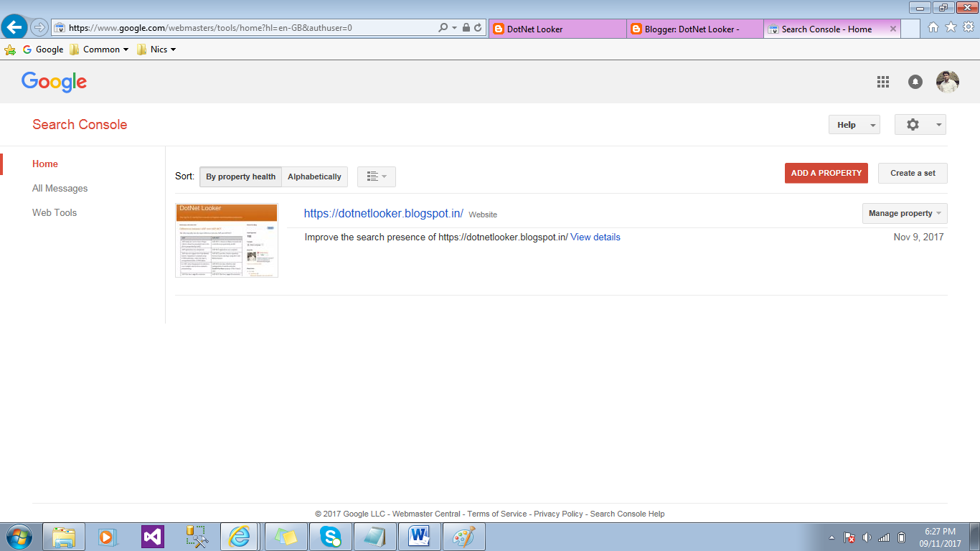Expand the Manage property dropdown
This screenshot has width=980, height=551.
pyautogui.click(x=905, y=213)
